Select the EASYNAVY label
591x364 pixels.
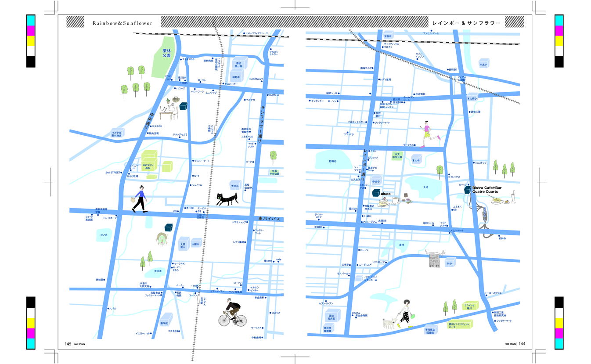(x=256, y=79)
